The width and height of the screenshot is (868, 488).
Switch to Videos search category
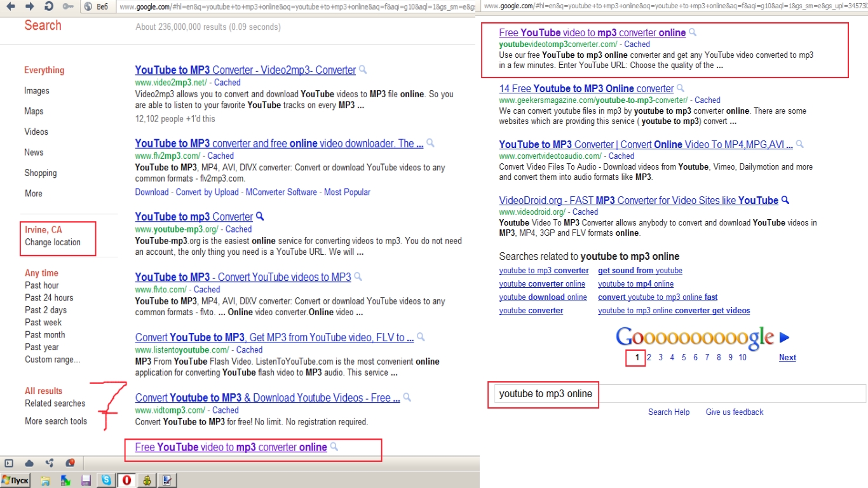pos(36,132)
